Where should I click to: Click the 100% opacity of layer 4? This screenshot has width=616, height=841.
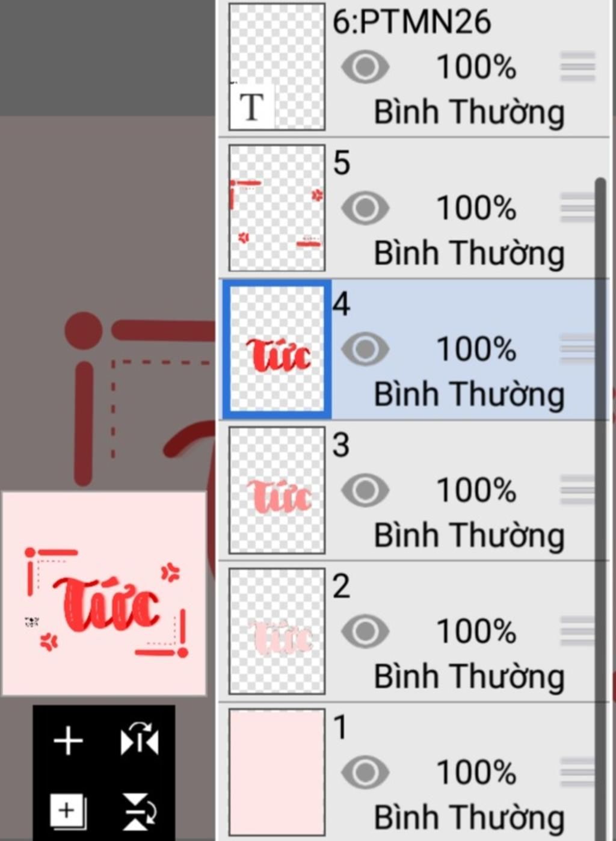click(476, 349)
